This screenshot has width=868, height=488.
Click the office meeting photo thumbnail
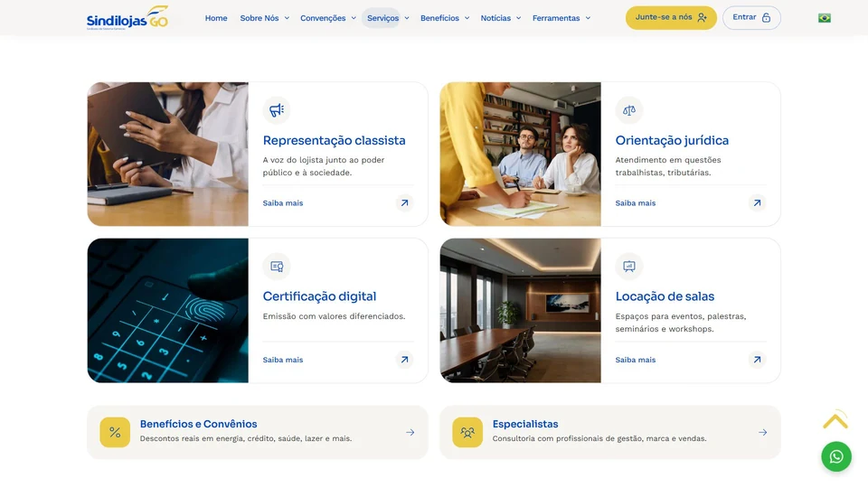tap(521, 154)
